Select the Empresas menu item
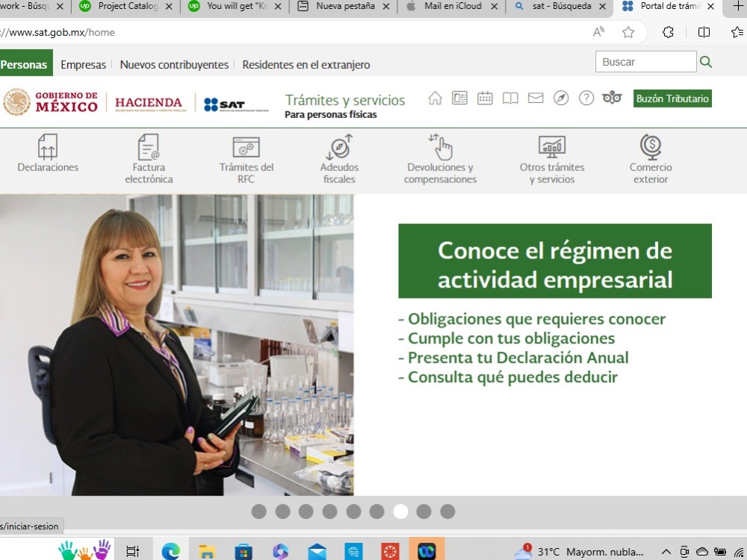This screenshot has width=747, height=560. coord(84,65)
